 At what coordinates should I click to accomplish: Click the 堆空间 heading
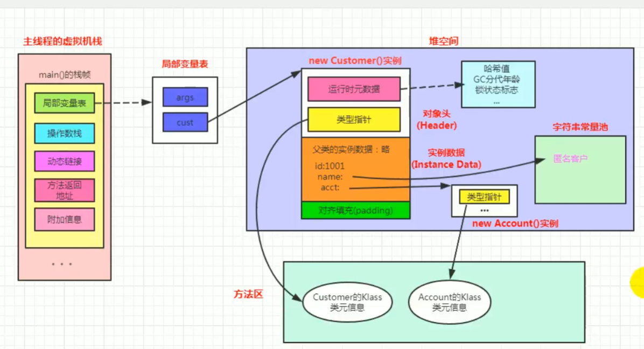coord(444,41)
